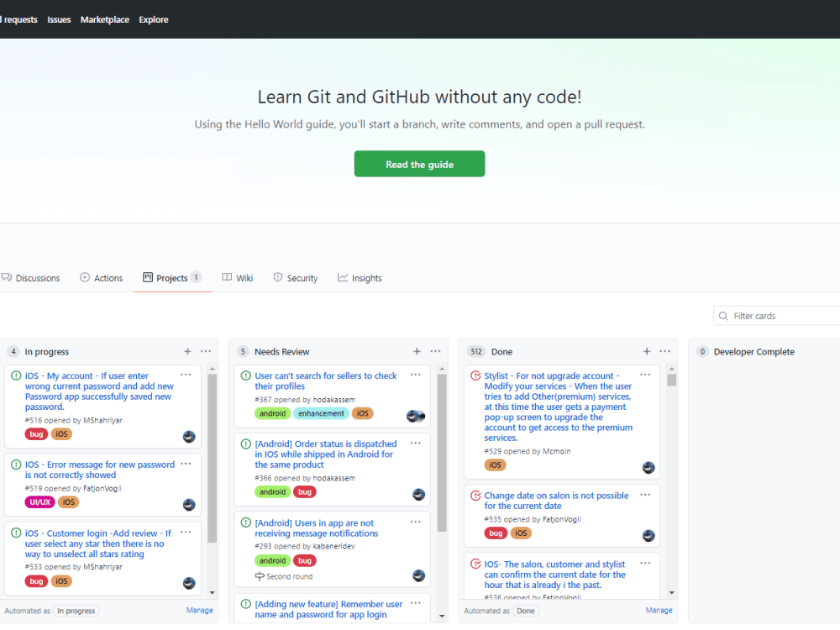The width and height of the screenshot is (840, 630).
Task: Click the 512 count on Done column
Action: click(x=475, y=351)
